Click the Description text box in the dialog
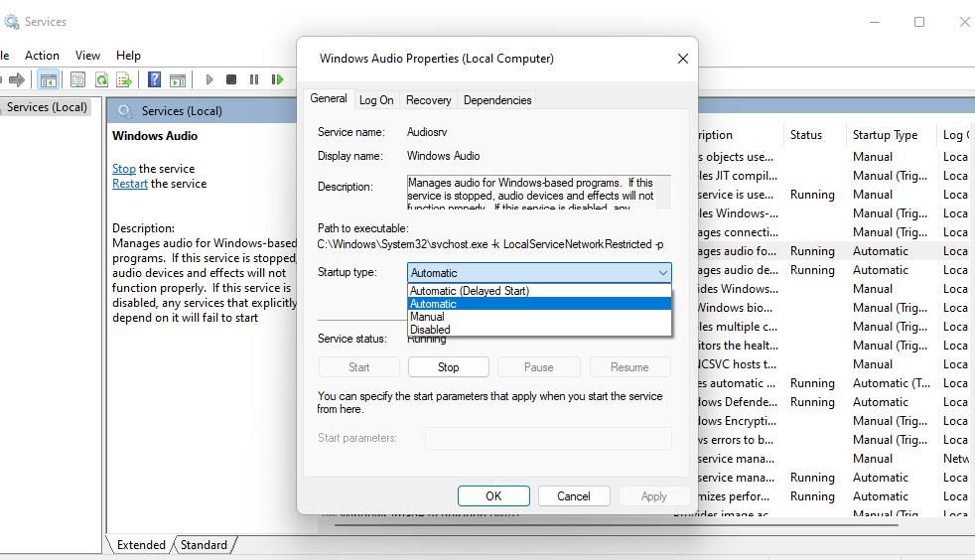975x560 pixels. click(x=538, y=192)
